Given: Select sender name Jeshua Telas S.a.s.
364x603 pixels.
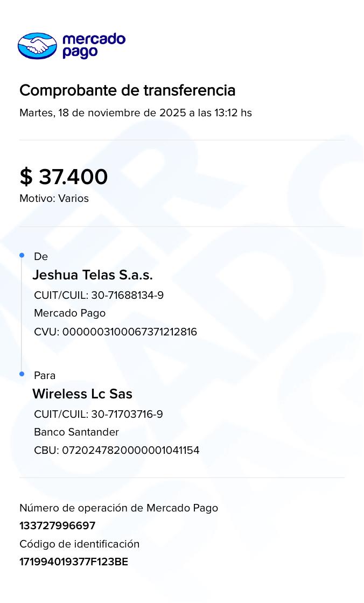Looking at the screenshot, I should pyautogui.click(x=93, y=275).
